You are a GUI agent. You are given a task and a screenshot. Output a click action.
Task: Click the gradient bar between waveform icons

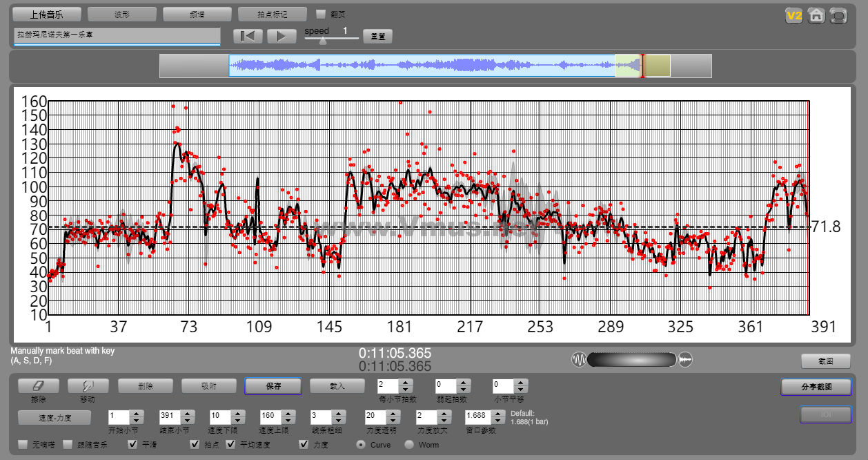click(632, 359)
